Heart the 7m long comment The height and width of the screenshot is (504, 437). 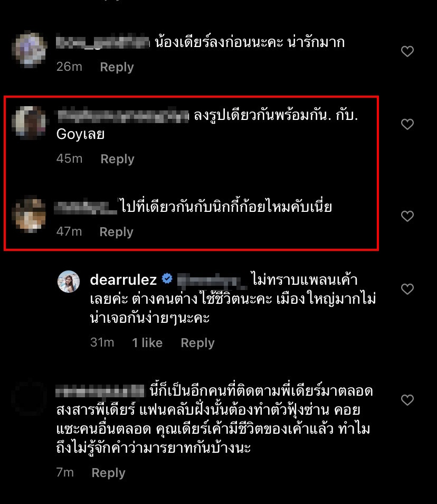coord(407,400)
